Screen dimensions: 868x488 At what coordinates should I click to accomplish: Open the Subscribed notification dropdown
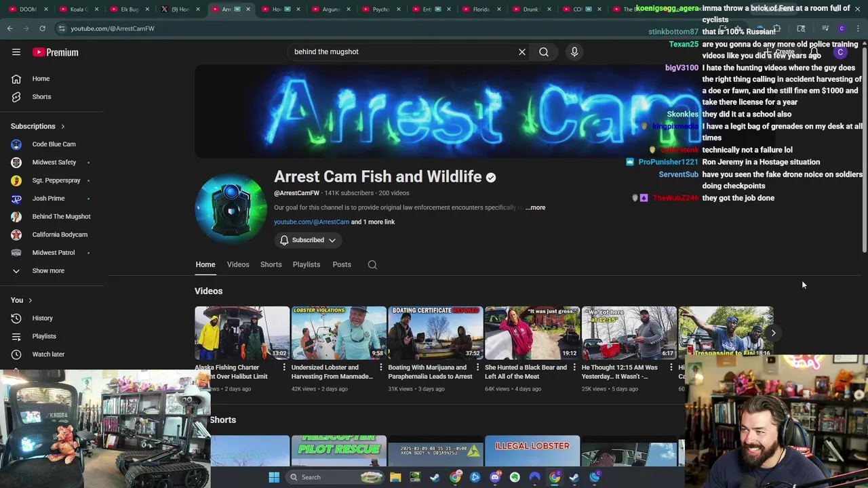point(308,240)
